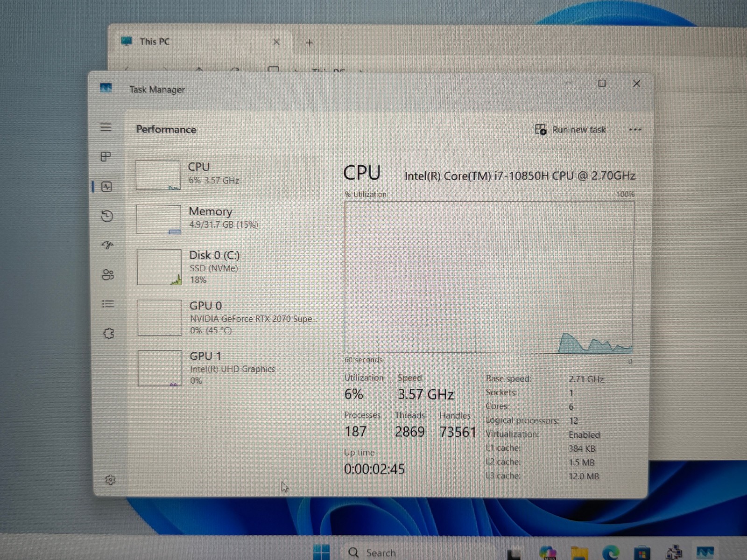Click the 12.0 MB L3 cache value
Screen dimensions: 747x560
pos(584,476)
